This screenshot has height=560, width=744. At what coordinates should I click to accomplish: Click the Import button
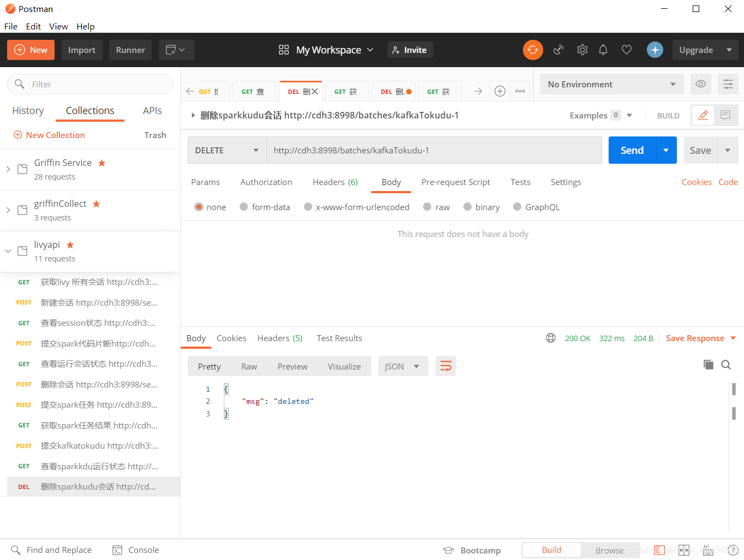point(82,50)
